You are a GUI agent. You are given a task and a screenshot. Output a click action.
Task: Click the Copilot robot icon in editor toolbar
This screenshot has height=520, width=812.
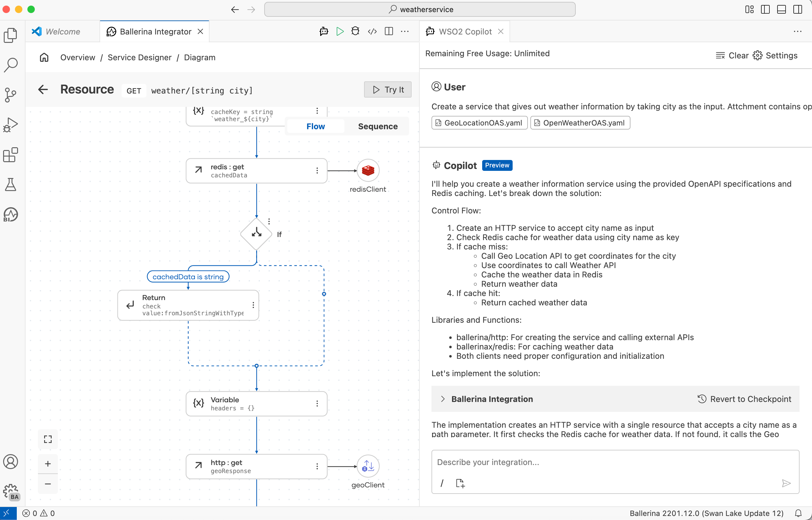tap(324, 31)
